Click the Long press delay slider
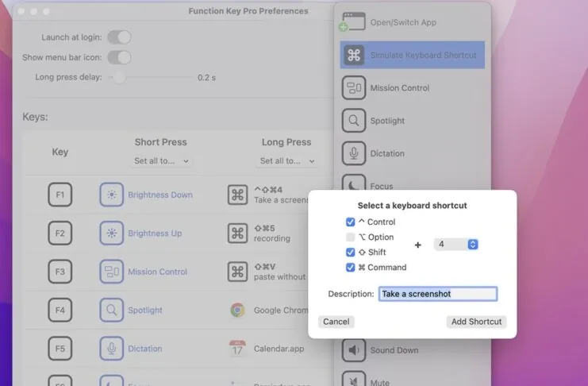This screenshot has width=588, height=386. 151,77
